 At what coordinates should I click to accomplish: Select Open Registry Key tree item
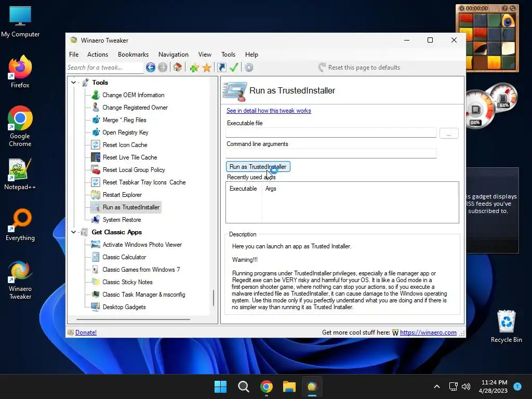[125, 132]
